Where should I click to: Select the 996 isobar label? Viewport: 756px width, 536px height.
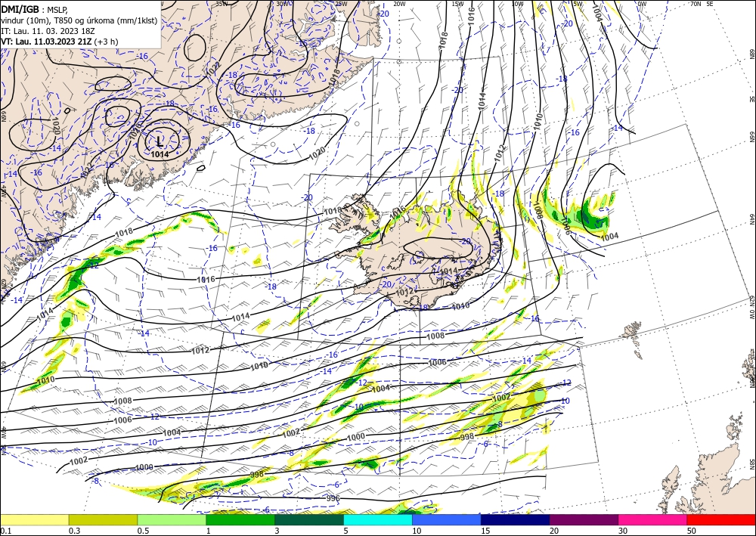click(x=333, y=498)
